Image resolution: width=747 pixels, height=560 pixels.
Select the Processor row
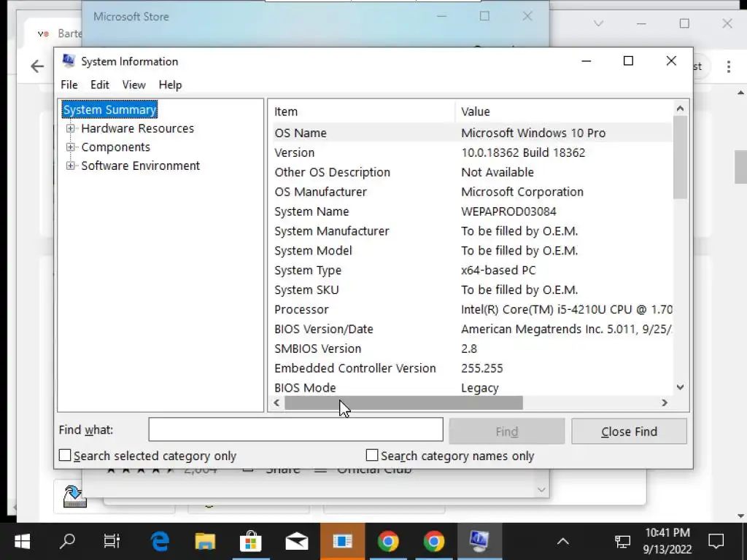(472, 309)
